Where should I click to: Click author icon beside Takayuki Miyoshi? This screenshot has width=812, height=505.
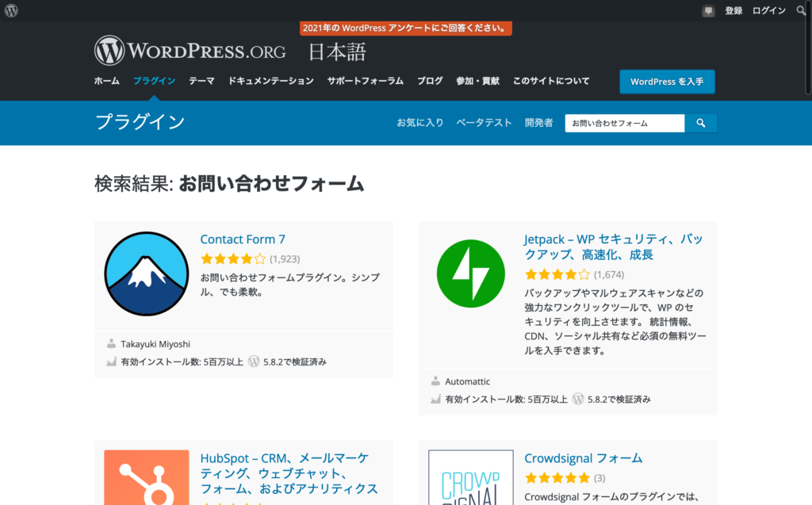coord(111,343)
